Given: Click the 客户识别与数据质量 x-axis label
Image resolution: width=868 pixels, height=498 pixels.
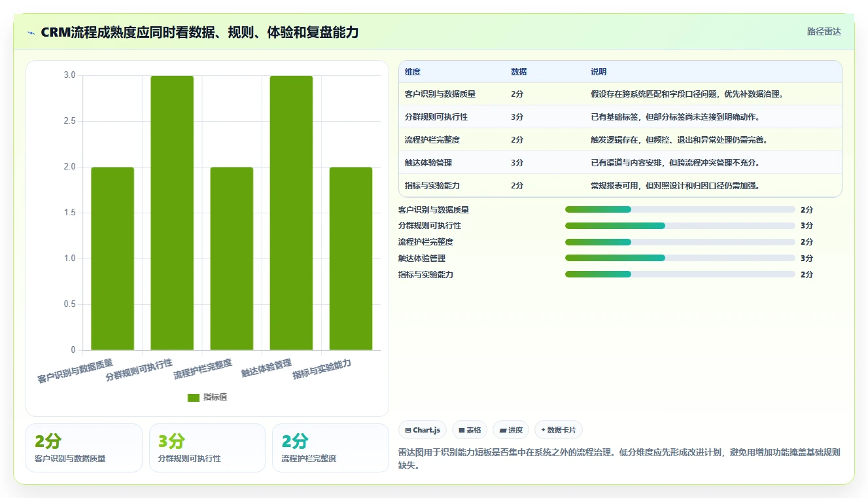Looking at the screenshot, I should click(75, 371).
